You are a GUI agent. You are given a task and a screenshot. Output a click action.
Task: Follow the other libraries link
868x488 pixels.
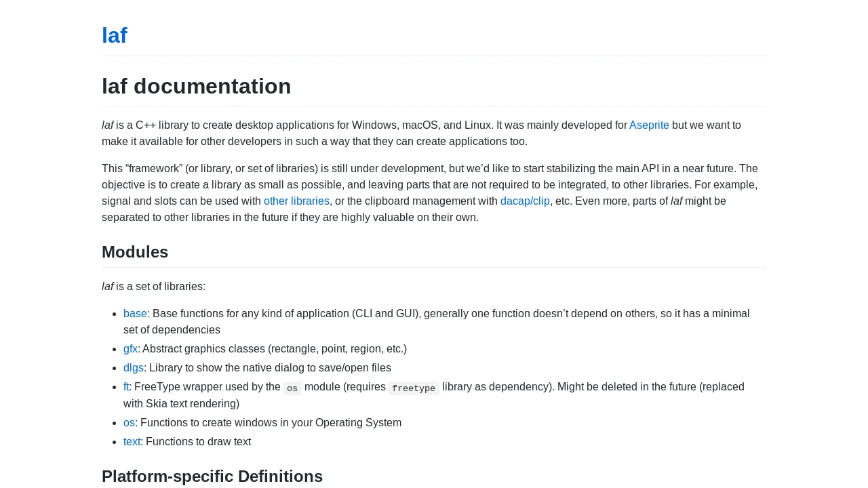[x=296, y=201]
